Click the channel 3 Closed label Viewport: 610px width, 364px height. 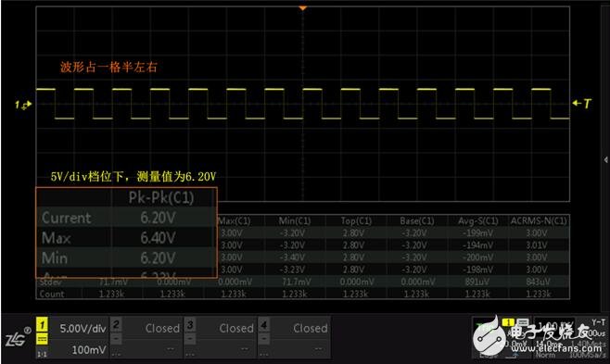[236, 328]
